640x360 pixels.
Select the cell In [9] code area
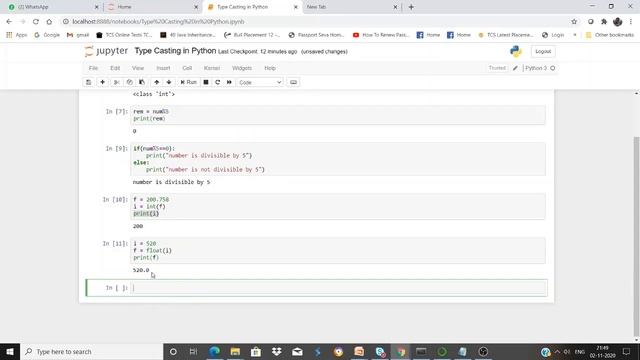coord(338,159)
